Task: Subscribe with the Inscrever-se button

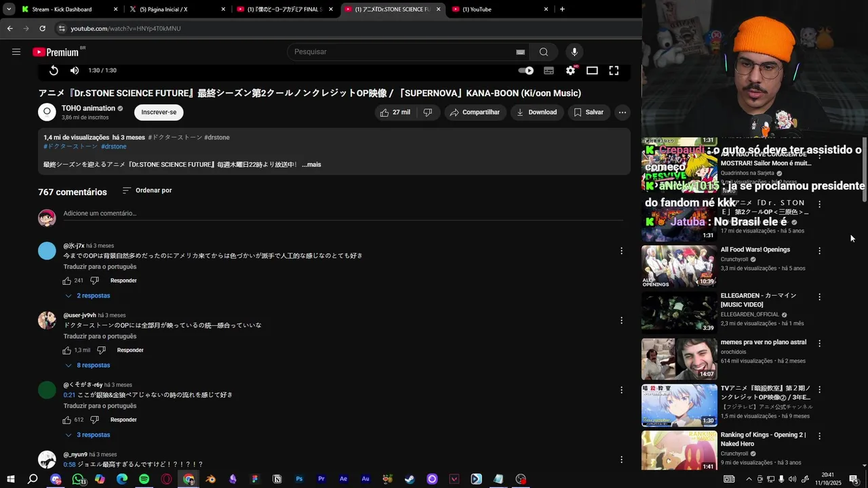Action: coord(159,113)
